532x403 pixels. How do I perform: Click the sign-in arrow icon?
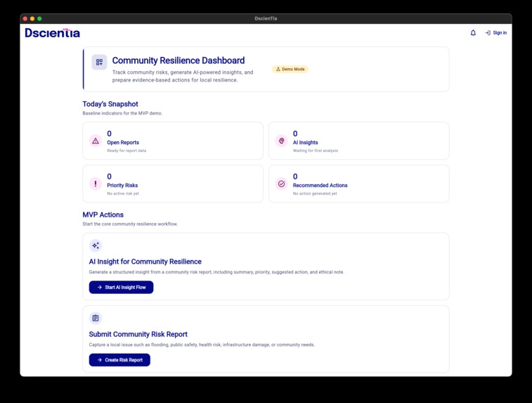click(488, 33)
